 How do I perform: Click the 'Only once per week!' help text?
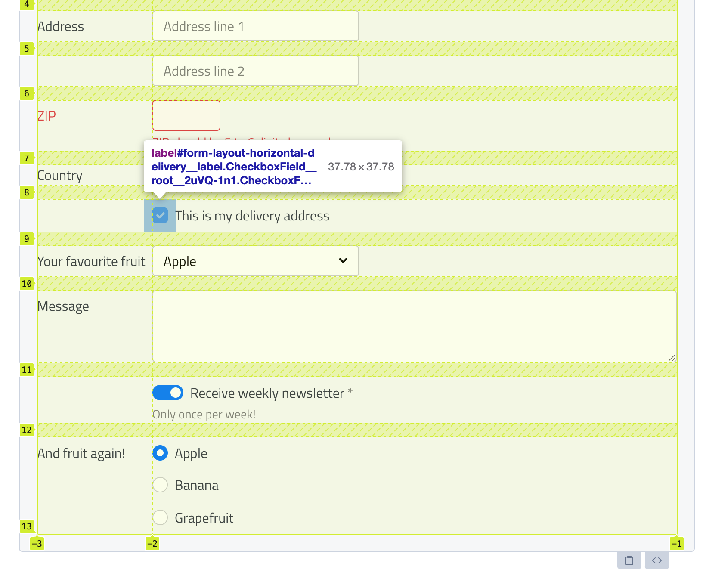[204, 415]
